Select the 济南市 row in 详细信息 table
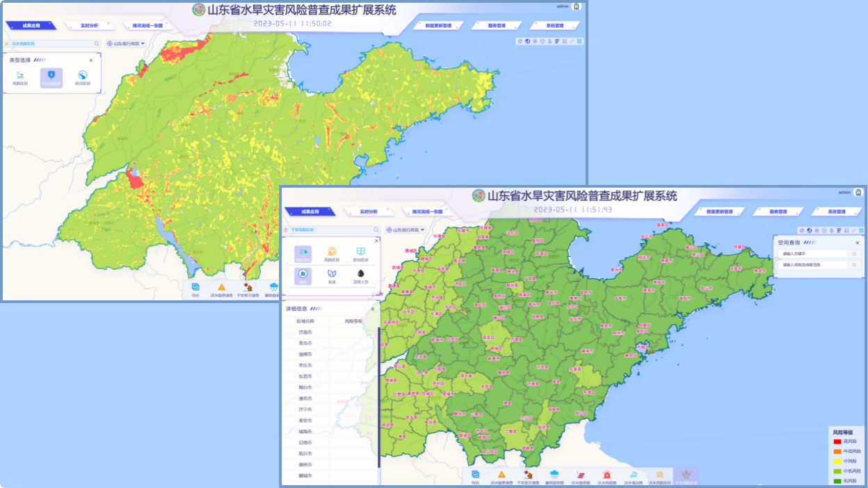This screenshot has height=488, width=868. point(305,332)
